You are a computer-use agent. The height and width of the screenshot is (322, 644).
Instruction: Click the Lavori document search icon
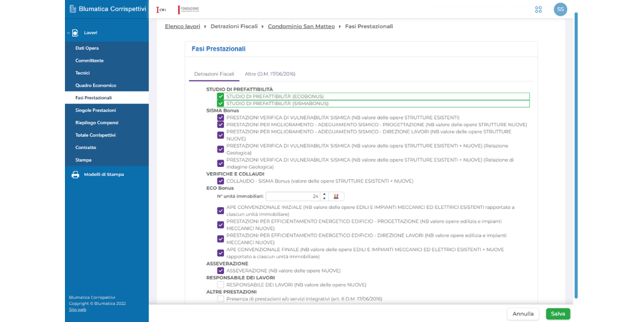tap(75, 33)
